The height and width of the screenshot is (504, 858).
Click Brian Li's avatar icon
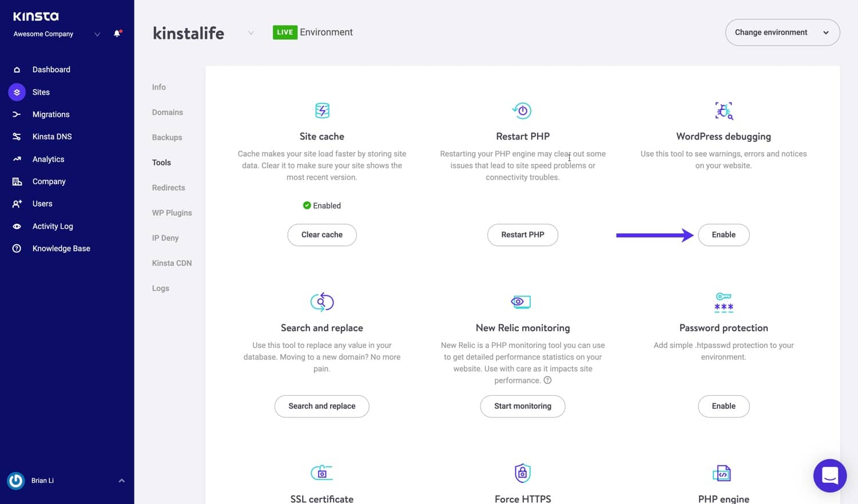point(16,481)
